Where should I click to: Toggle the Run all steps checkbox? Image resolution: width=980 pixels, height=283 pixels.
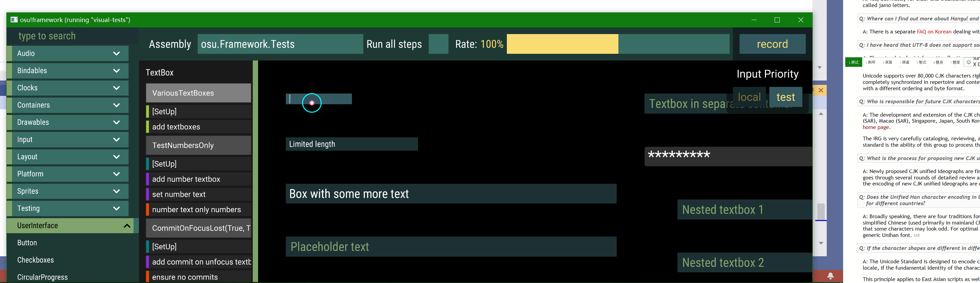438,44
